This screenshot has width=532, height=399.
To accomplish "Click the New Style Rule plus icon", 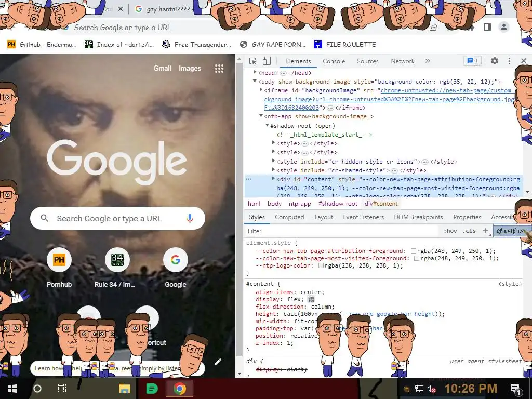I will point(486,231).
